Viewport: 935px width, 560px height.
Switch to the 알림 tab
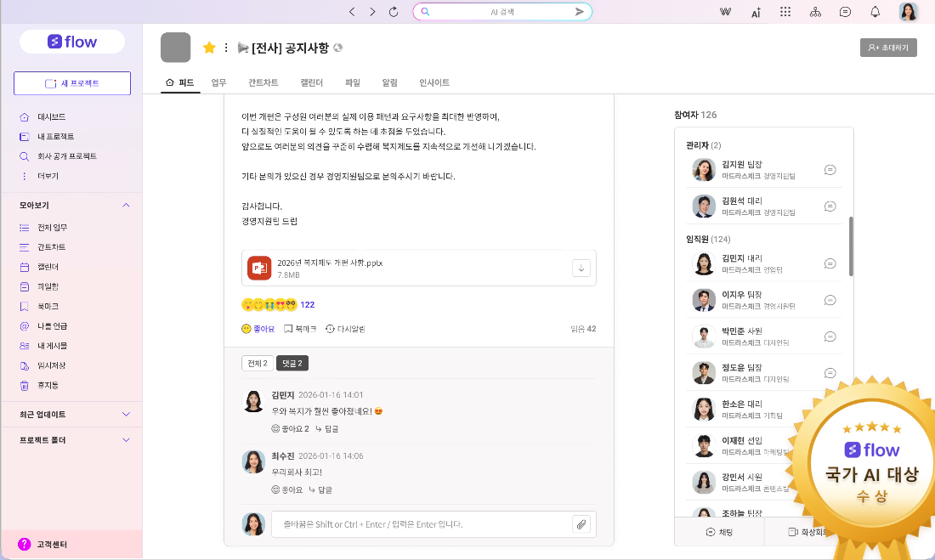(x=389, y=82)
